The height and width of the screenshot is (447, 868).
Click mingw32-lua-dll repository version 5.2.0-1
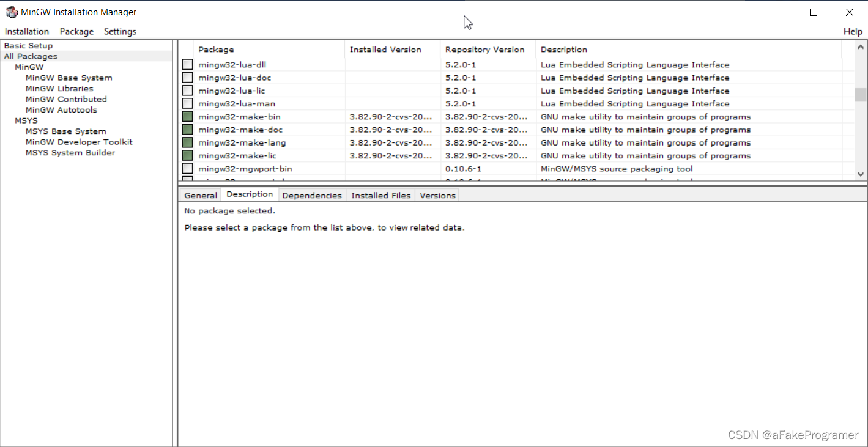point(461,65)
